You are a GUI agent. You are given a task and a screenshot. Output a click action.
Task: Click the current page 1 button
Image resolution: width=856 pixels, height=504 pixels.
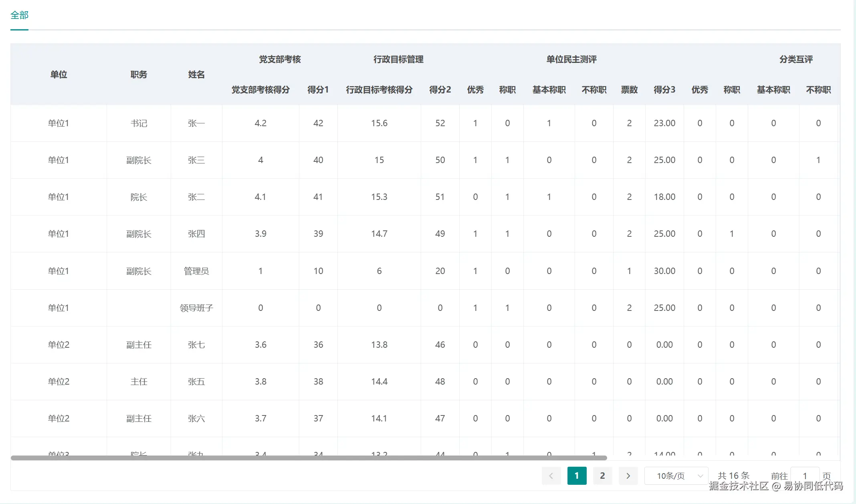(x=577, y=476)
